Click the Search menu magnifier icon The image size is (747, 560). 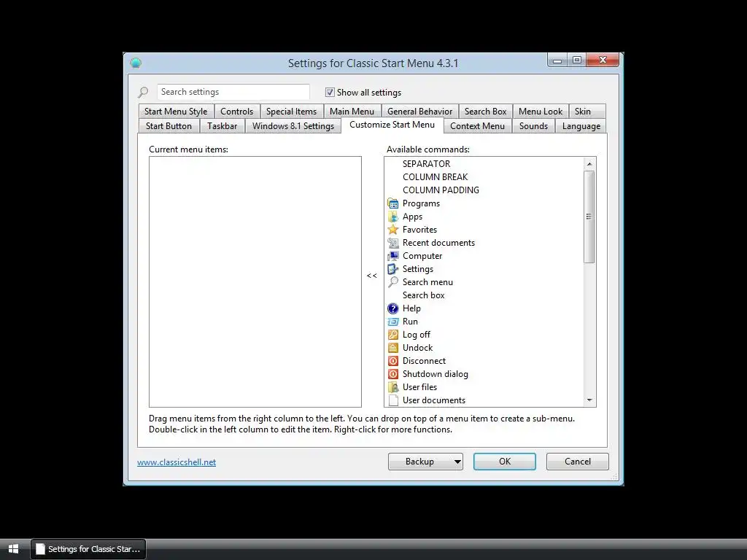pos(393,282)
